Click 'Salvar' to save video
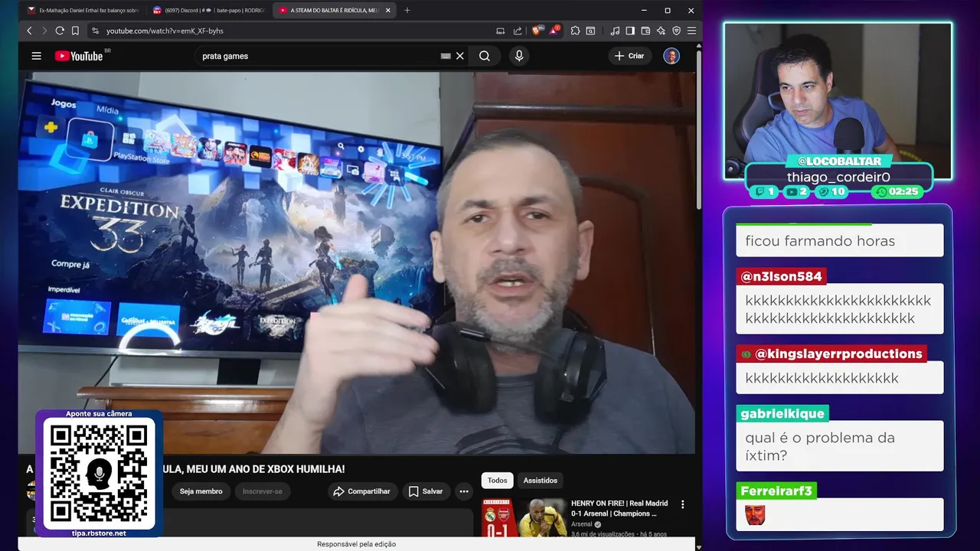The image size is (980, 551). pos(426,491)
